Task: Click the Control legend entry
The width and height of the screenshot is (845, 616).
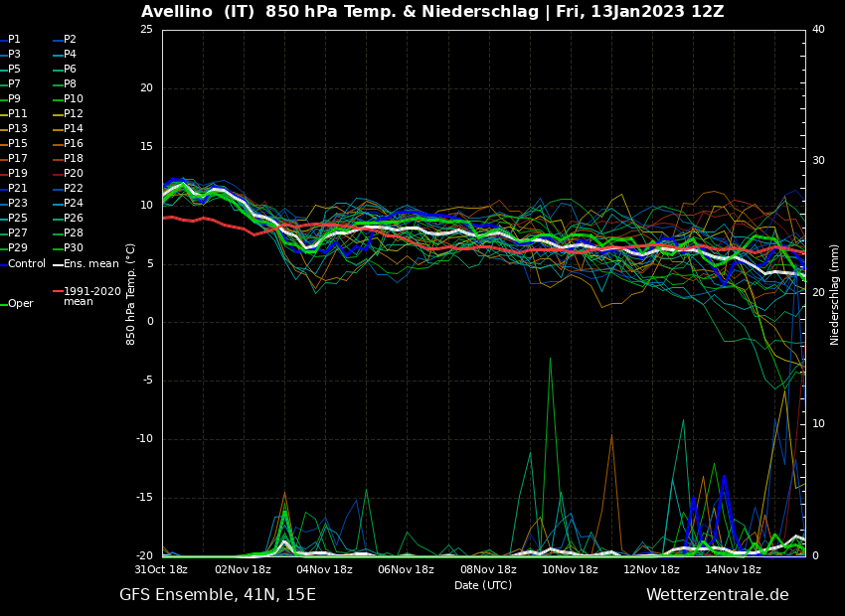Action: click(26, 263)
